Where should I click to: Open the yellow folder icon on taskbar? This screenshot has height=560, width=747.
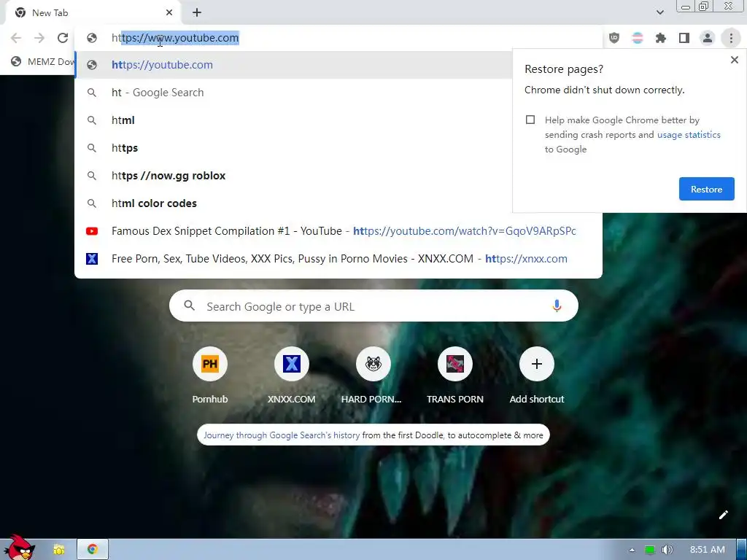tap(58, 550)
